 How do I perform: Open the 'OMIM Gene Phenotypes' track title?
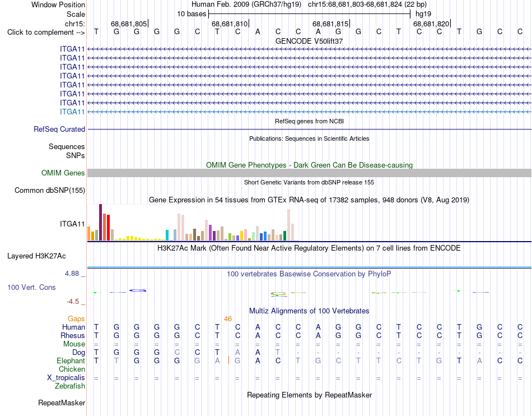click(309, 165)
